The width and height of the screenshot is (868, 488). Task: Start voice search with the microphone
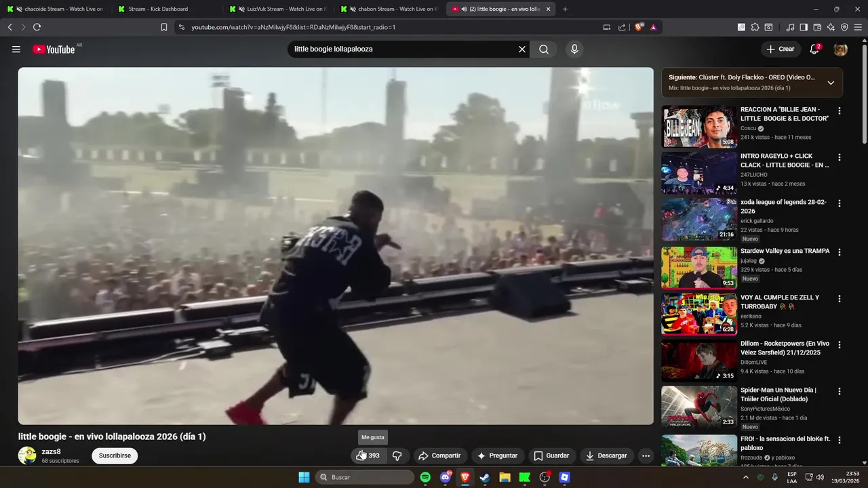point(574,49)
